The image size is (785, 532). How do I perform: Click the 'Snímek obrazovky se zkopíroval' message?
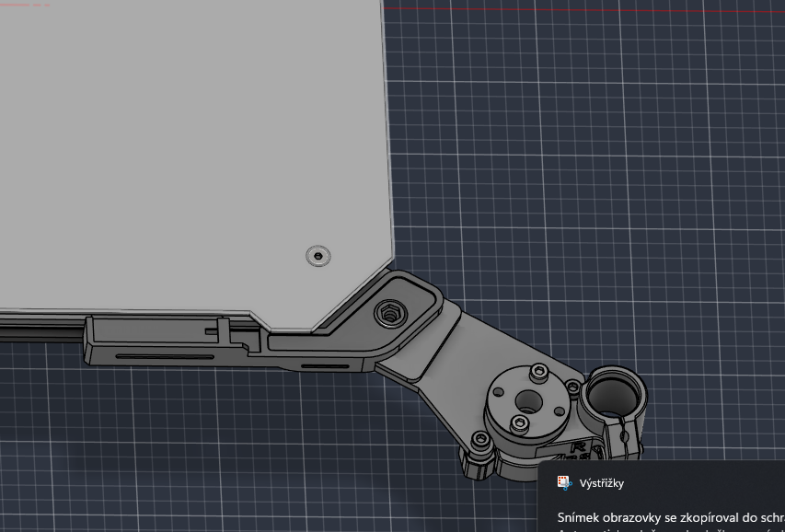pos(671,517)
